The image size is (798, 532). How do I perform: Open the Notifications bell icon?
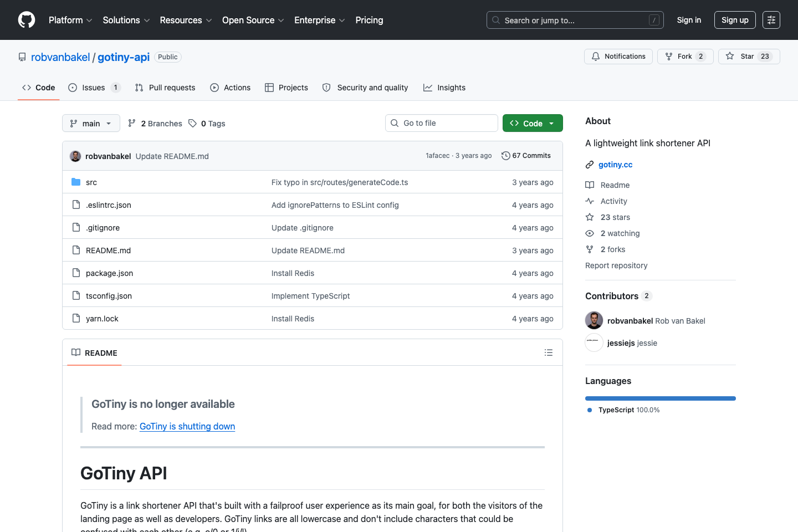click(x=595, y=56)
